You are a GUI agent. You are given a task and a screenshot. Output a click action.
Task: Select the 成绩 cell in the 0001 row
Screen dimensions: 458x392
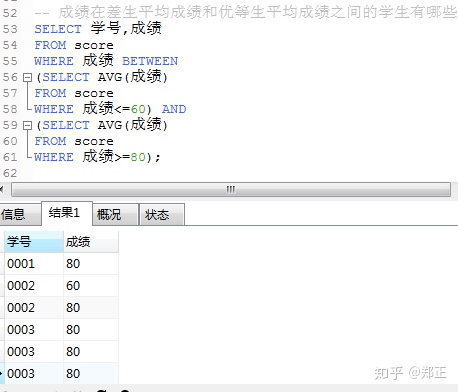click(91, 264)
